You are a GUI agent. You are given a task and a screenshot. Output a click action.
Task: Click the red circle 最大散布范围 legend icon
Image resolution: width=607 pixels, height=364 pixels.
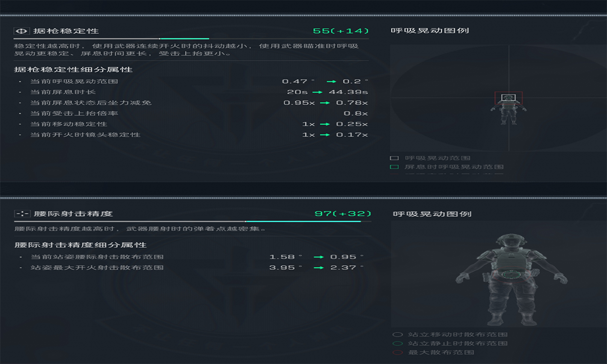point(398,353)
